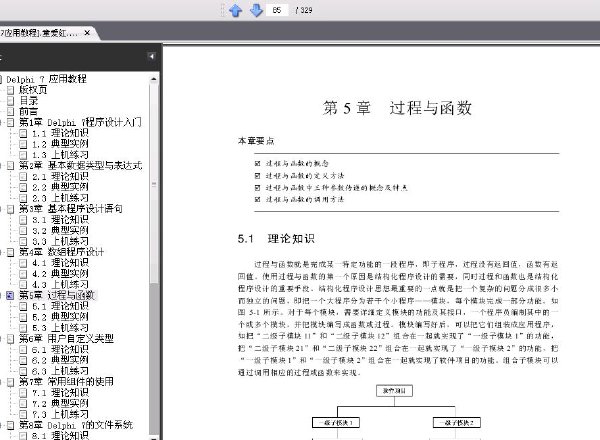Viewport: 600px width, 440px height.
Task: Open bookmark '3.3 上机练习'
Action: tap(60, 241)
